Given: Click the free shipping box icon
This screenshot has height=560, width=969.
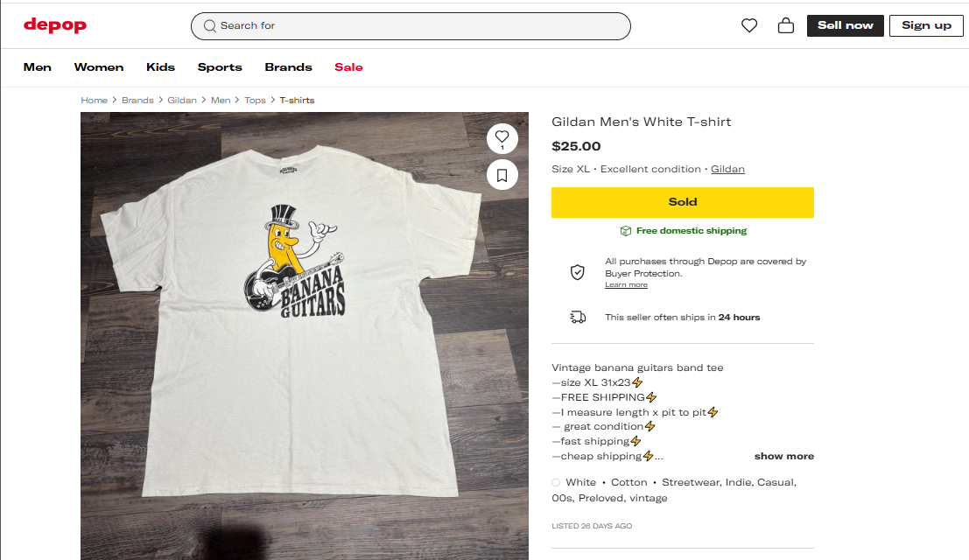Looking at the screenshot, I should [625, 231].
